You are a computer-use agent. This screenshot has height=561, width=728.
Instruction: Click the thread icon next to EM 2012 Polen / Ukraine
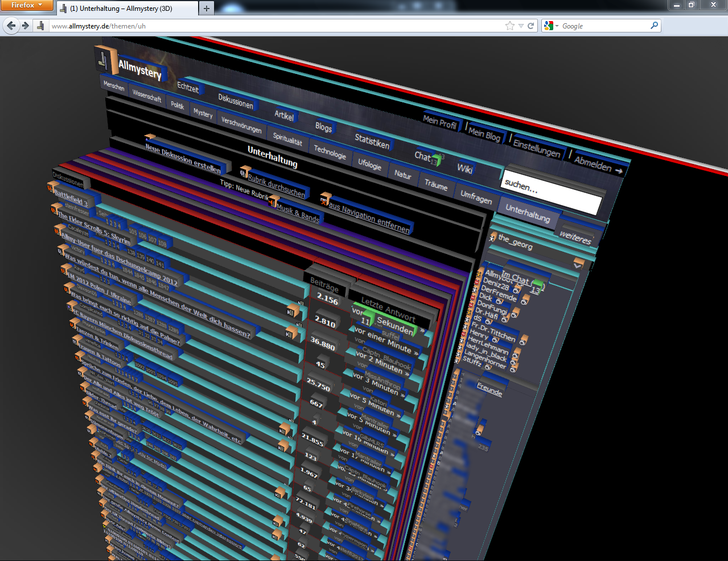[67, 270]
